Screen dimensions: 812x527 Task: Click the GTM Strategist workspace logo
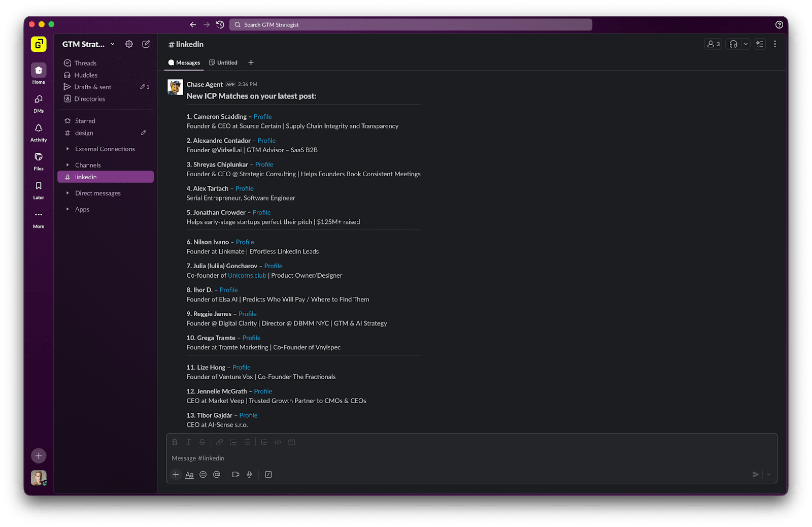point(39,44)
